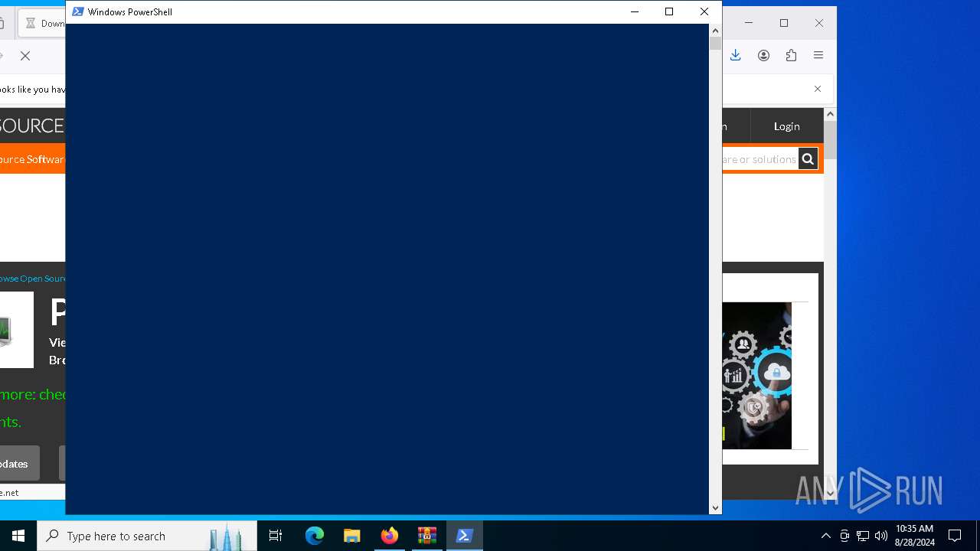The height and width of the screenshot is (551, 980).
Task: Minimize the Windows PowerShell window
Action: pos(634,11)
